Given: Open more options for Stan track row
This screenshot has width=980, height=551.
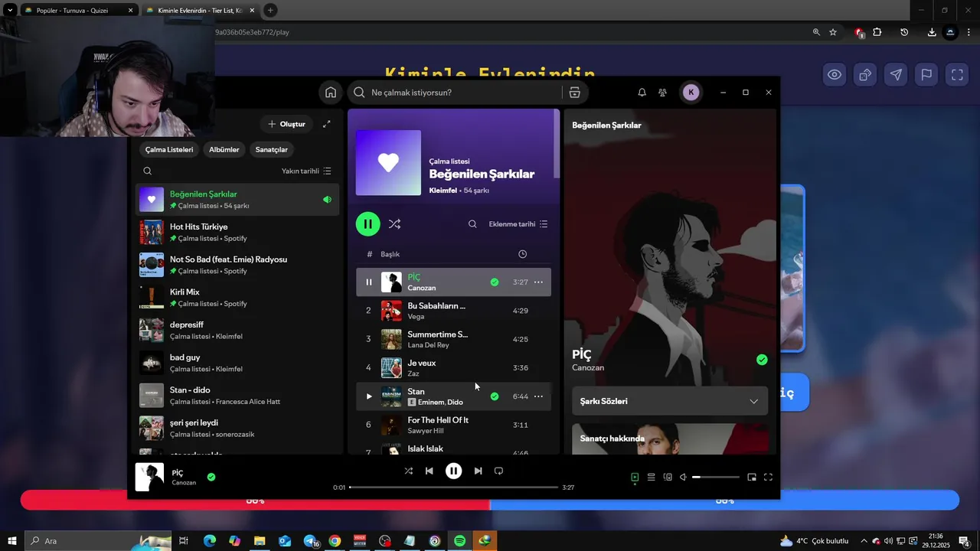Looking at the screenshot, I should click(x=538, y=396).
